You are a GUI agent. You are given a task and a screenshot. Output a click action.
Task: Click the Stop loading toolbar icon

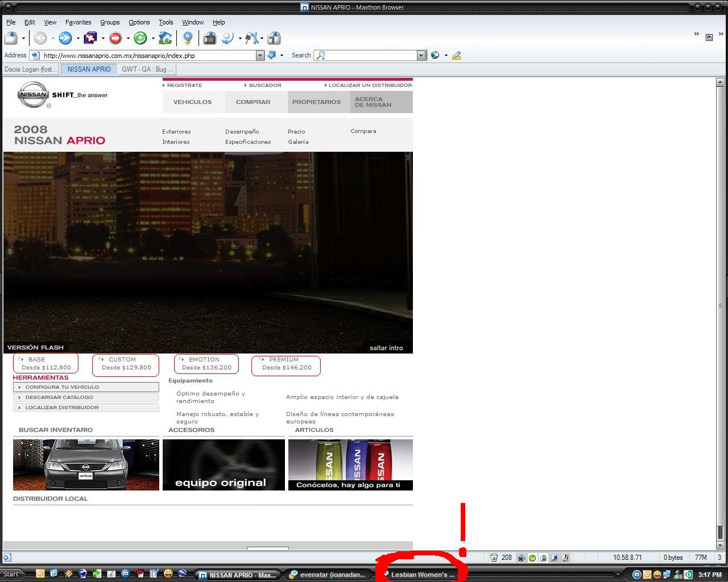coord(115,38)
